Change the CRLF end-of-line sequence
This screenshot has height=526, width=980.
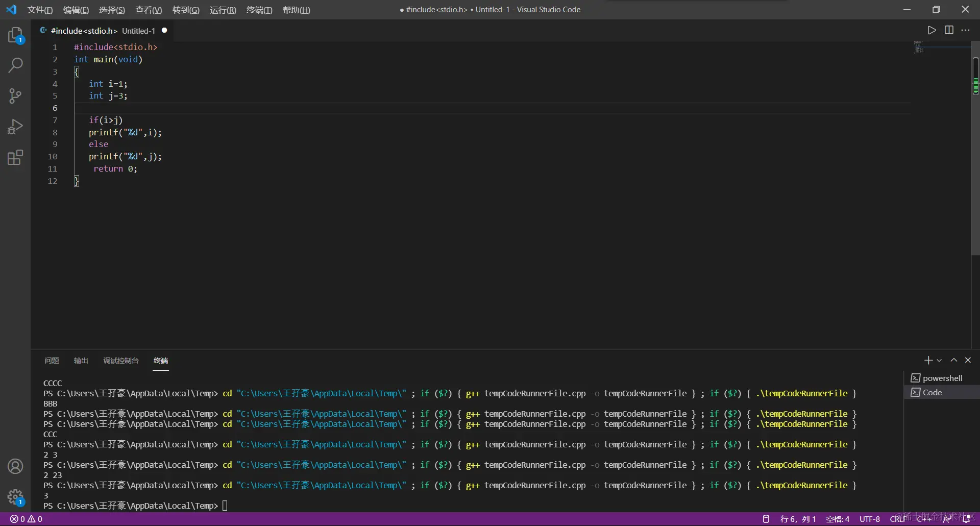pos(898,519)
